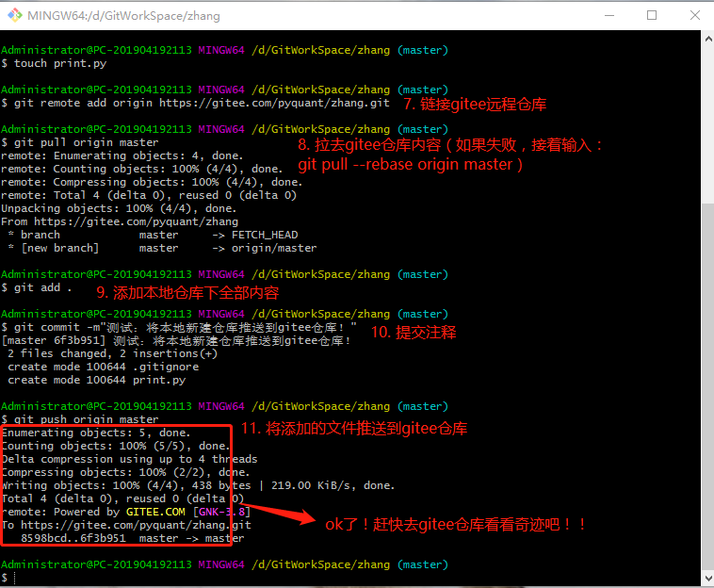Click the 'git commit -m' command line
Screen dimensions: 714x588
pyautogui.click(x=179, y=328)
